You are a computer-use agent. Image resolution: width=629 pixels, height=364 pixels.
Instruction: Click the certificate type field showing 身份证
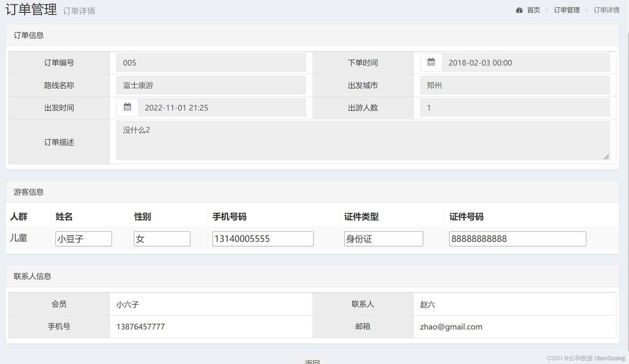[383, 239]
